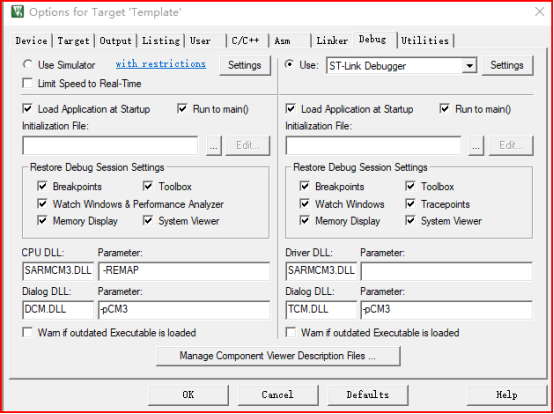Screen dimensions: 554x414
Task: Open Settings for ST-Link Debugger
Action: click(x=507, y=65)
